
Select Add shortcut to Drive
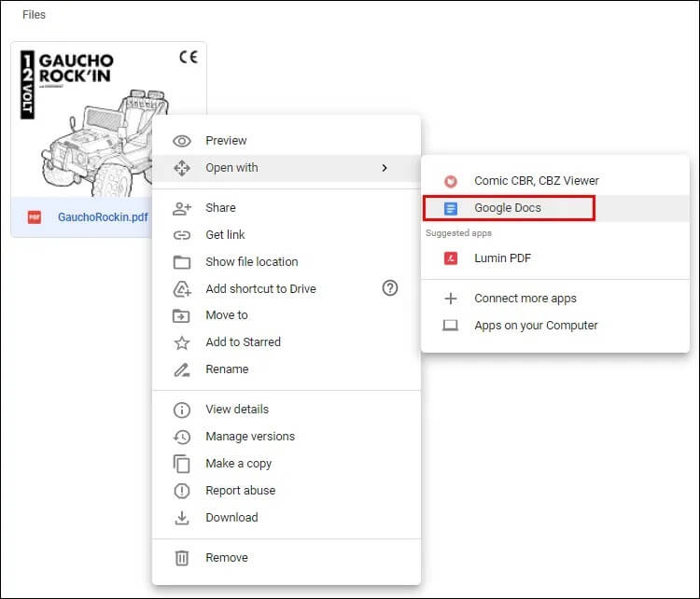pos(287,289)
